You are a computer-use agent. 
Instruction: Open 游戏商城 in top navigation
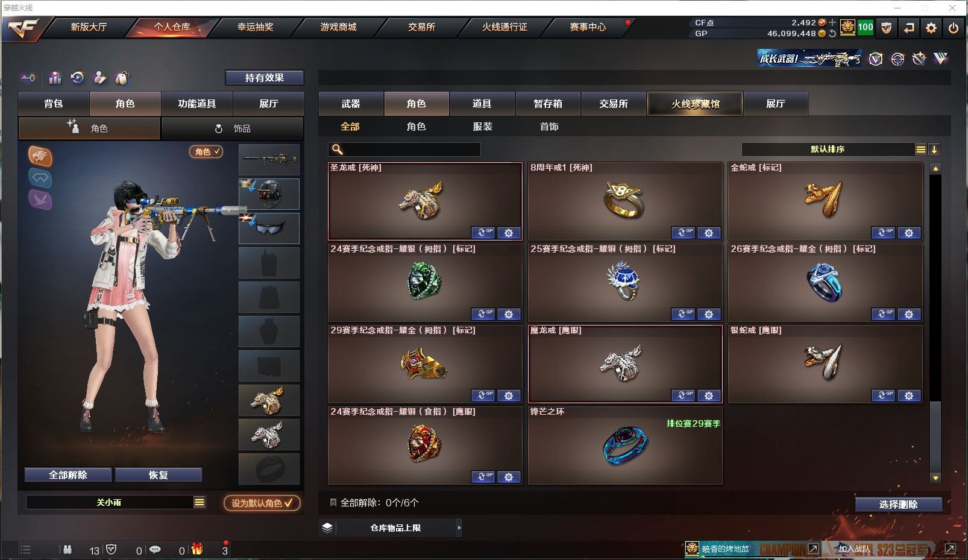tap(338, 27)
